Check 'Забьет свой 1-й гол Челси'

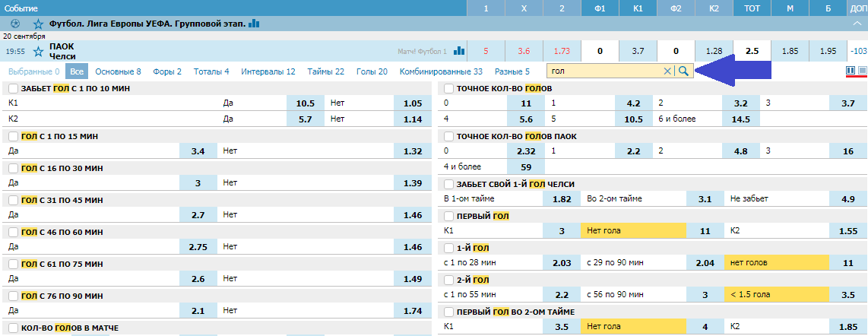[x=448, y=184]
